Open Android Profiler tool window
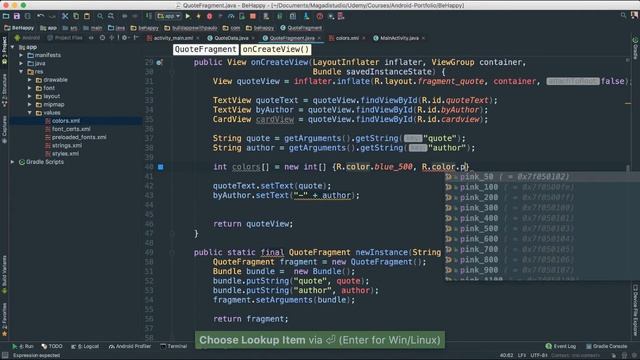 (x=130, y=346)
